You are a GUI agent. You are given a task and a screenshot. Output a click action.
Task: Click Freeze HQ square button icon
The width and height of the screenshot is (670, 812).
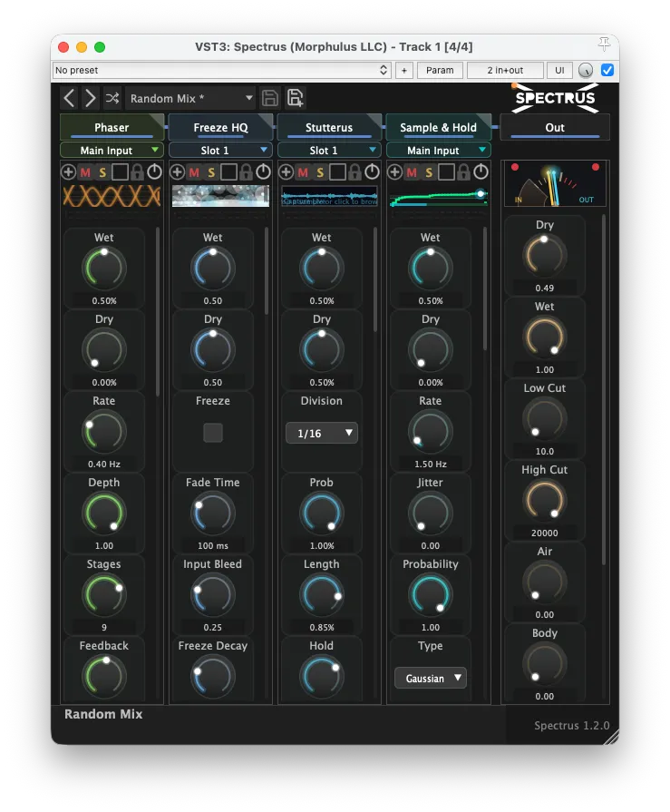[228, 172]
